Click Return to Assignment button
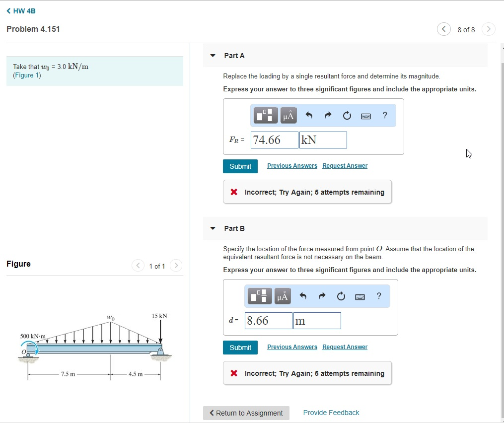504x423 pixels. coord(246,413)
